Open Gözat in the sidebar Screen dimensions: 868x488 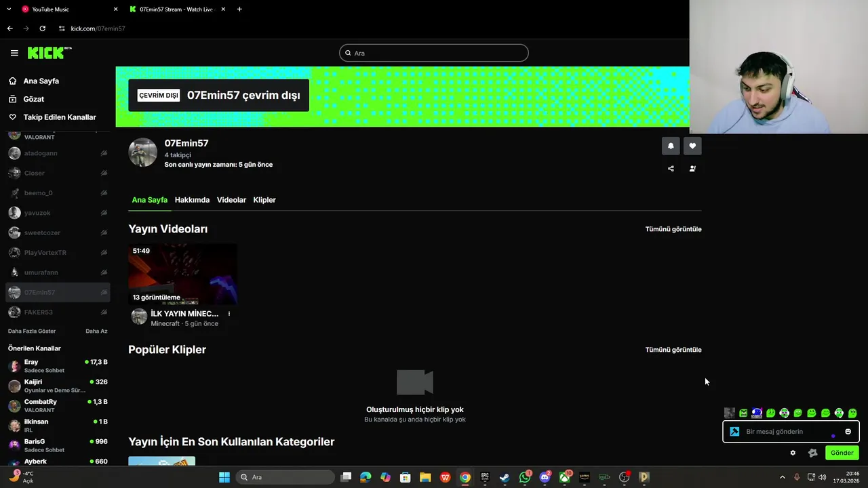click(34, 99)
